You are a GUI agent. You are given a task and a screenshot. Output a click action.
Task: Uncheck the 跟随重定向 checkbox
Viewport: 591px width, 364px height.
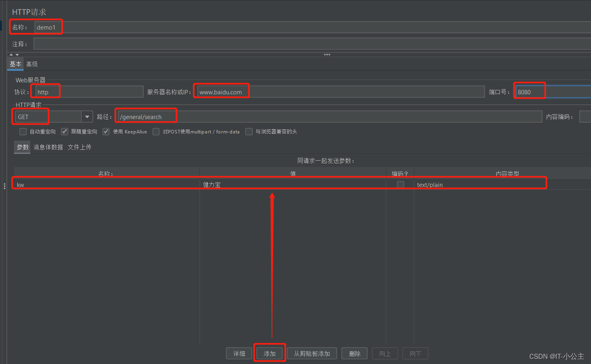click(x=64, y=131)
